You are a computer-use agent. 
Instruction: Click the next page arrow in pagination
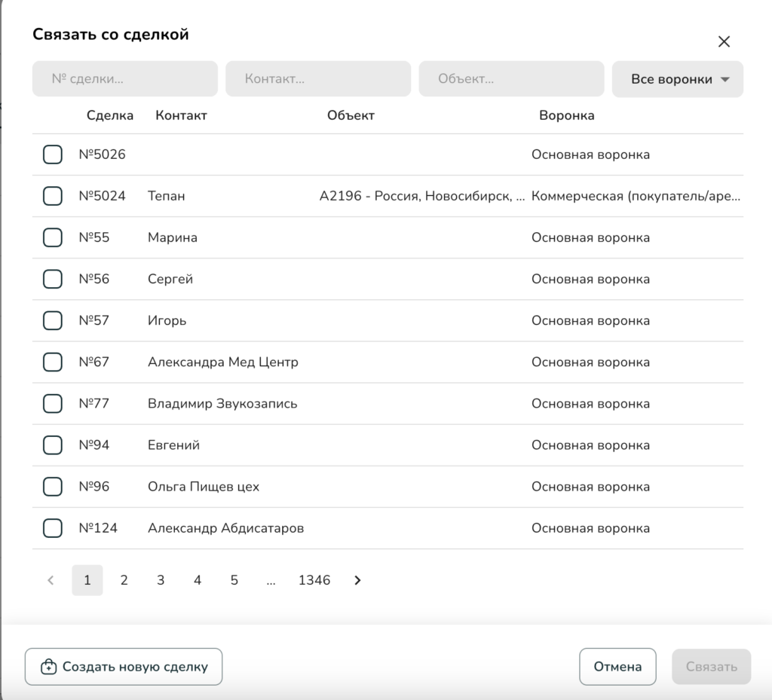click(x=357, y=580)
